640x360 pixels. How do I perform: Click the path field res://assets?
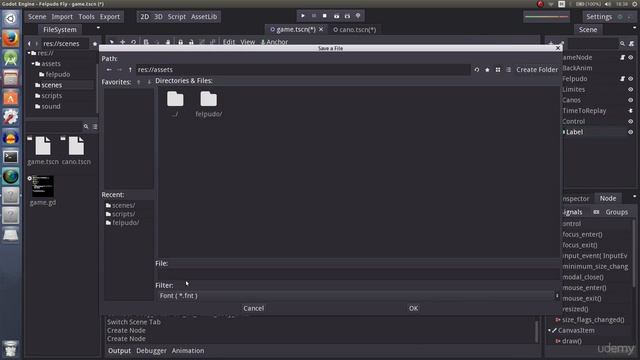pos(303,70)
